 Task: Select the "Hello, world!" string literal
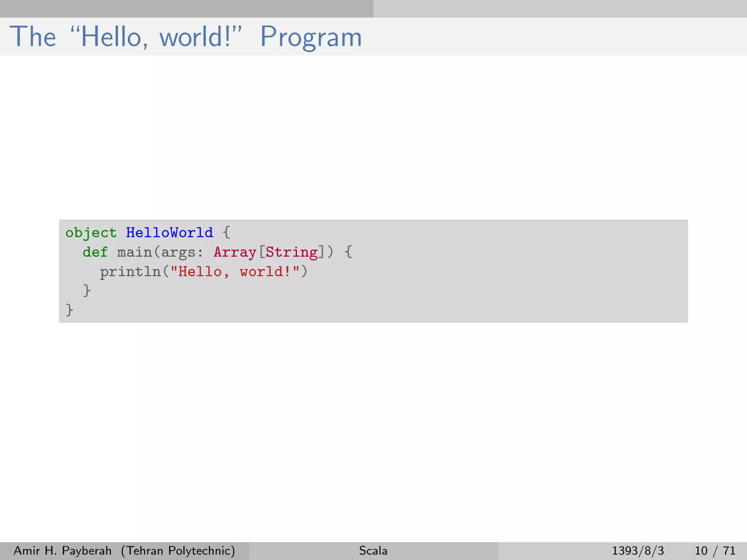[x=235, y=272]
